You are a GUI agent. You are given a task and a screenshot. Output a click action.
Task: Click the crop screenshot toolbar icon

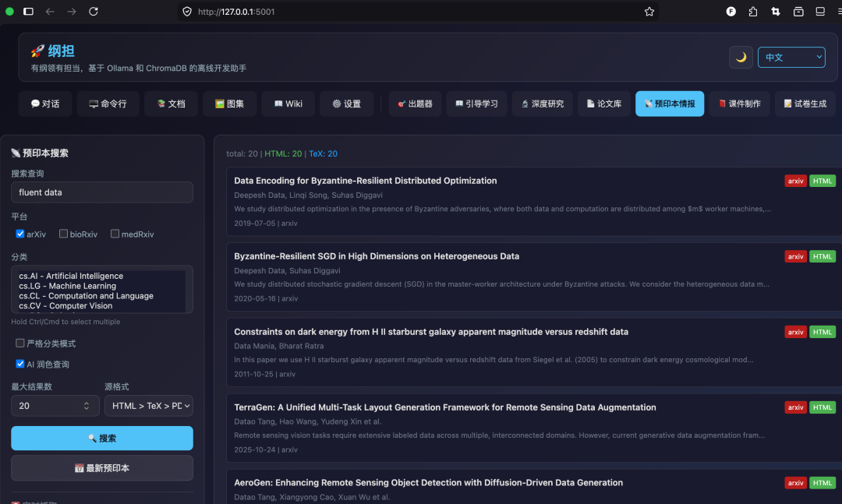coord(776,11)
